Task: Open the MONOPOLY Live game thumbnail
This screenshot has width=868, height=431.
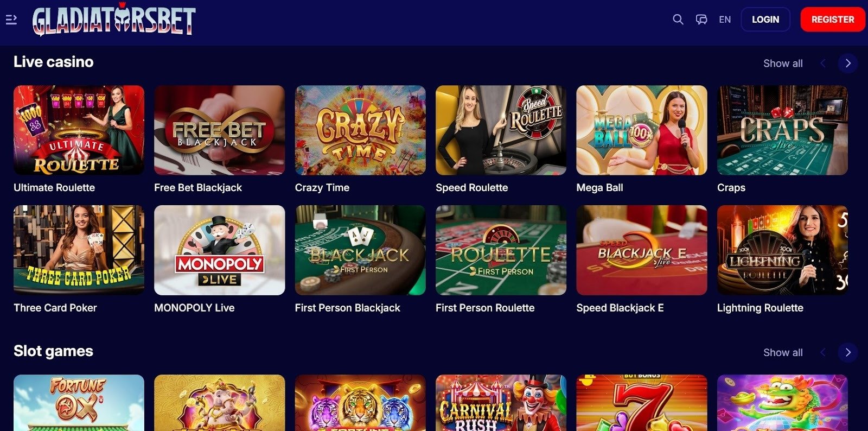Action: click(219, 250)
